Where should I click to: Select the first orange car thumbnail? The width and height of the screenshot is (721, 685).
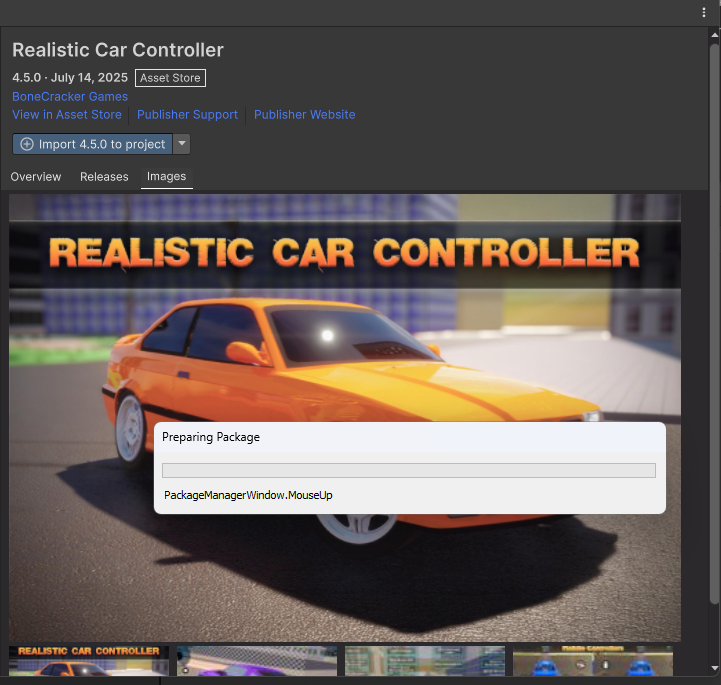click(89, 661)
